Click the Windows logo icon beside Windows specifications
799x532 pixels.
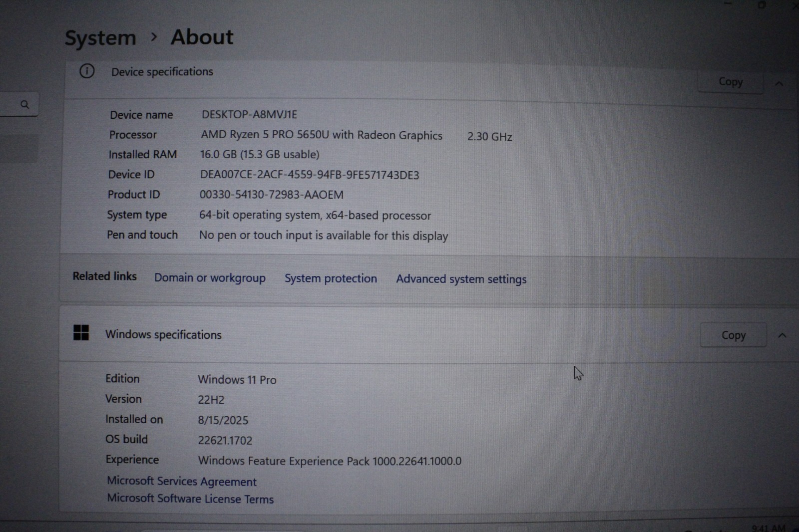[x=81, y=332]
